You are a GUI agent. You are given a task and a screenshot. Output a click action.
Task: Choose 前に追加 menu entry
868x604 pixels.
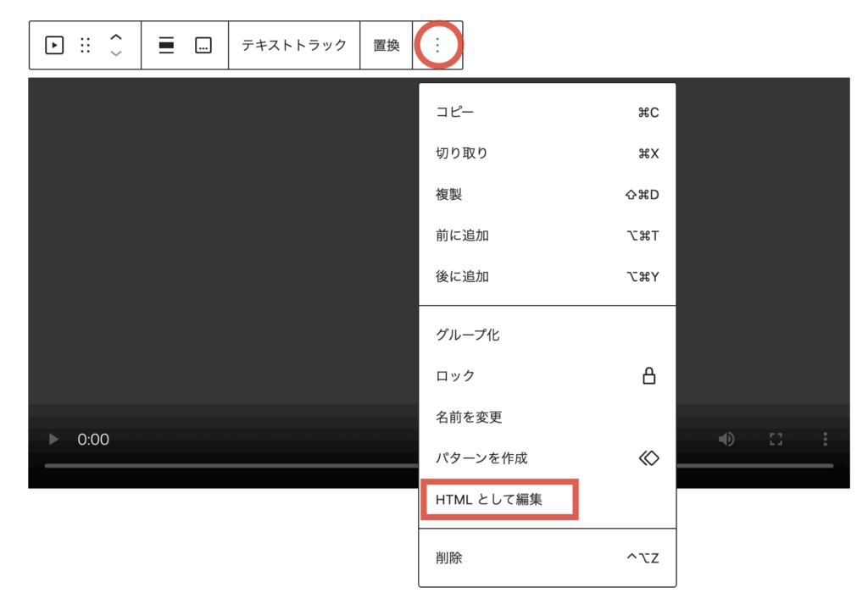click(462, 236)
